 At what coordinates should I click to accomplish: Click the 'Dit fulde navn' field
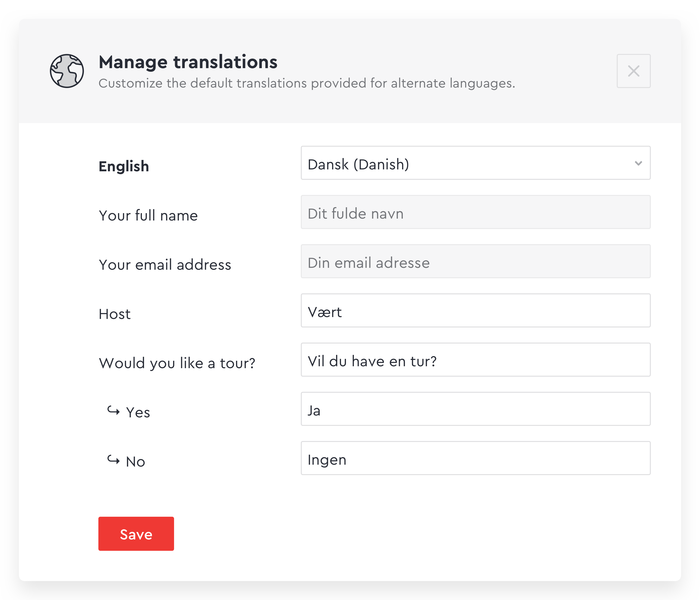click(475, 212)
